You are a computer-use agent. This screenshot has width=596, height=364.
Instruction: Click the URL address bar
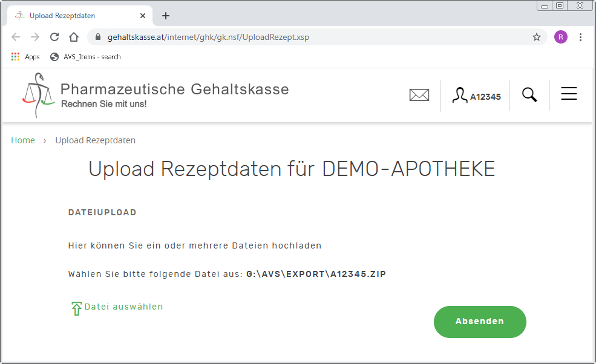pos(303,37)
